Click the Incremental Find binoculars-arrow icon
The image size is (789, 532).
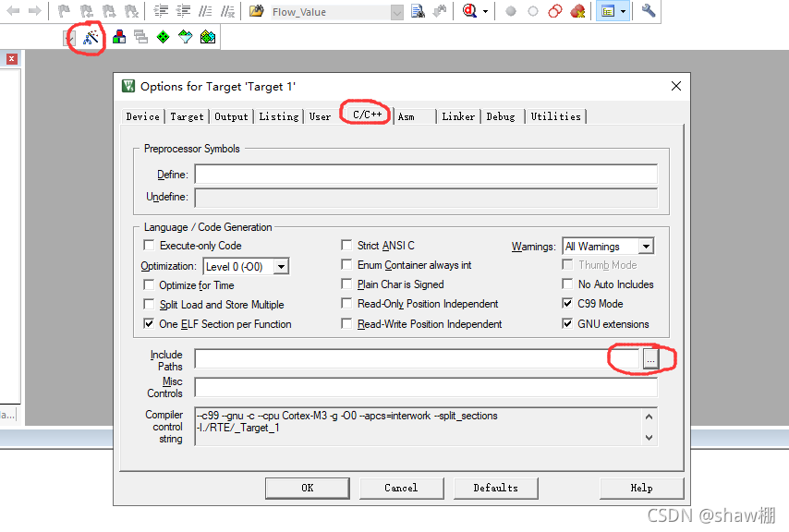(x=440, y=11)
